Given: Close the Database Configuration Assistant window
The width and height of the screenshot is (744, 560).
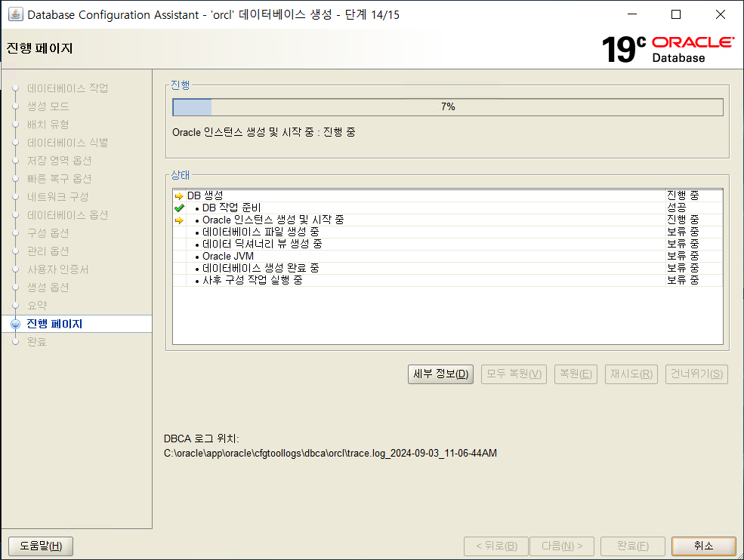Looking at the screenshot, I should click(x=721, y=14).
